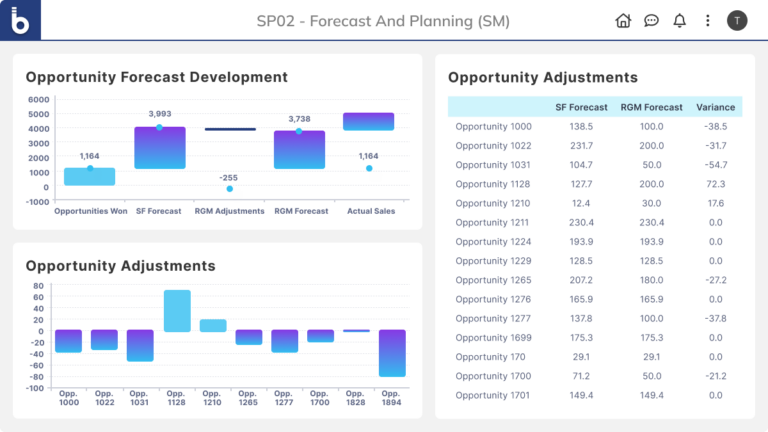Click the Opp. 1031 adjustment bar
768x432 pixels.
coord(140,345)
